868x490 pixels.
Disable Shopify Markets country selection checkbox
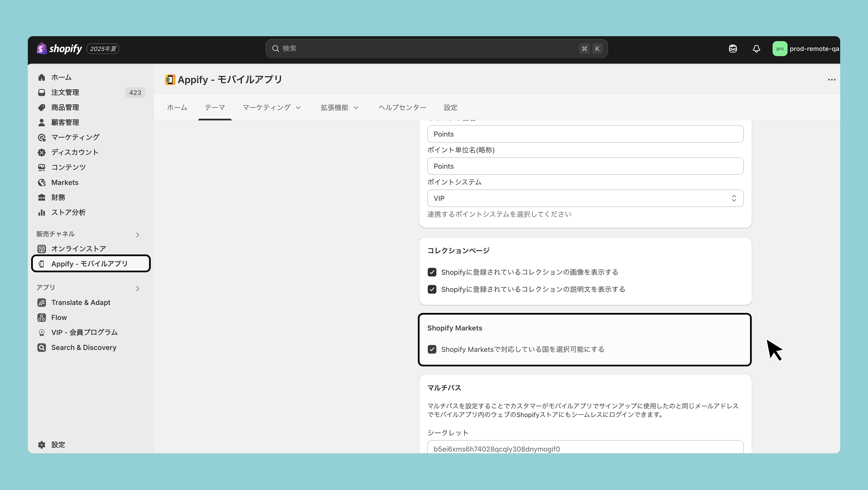(432, 349)
